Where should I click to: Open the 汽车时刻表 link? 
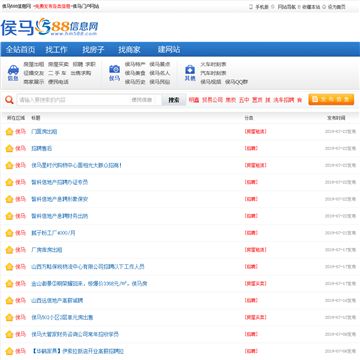[x=213, y=73]
